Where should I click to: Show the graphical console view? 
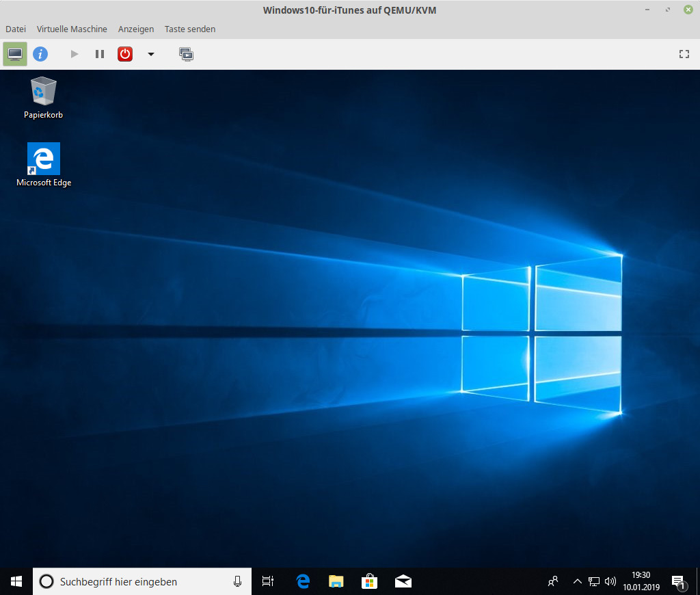tap(15, 54)
